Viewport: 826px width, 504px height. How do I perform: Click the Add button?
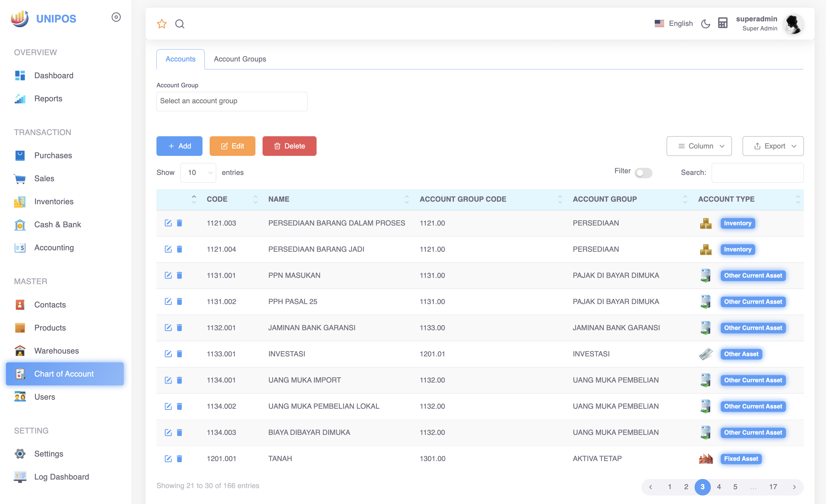click(179, 146)
